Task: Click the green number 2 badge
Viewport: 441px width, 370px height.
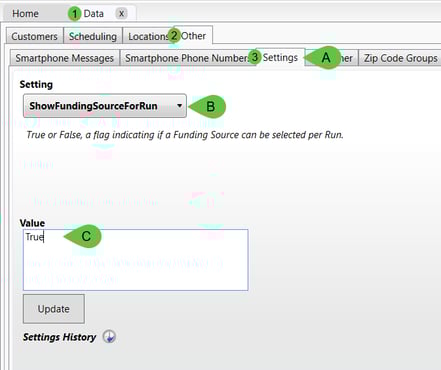Action: pos(174,35)
